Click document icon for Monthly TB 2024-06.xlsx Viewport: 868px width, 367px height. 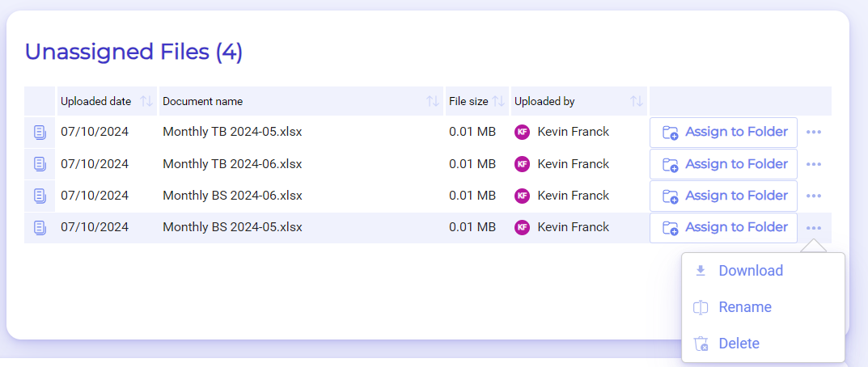(40, 164)
